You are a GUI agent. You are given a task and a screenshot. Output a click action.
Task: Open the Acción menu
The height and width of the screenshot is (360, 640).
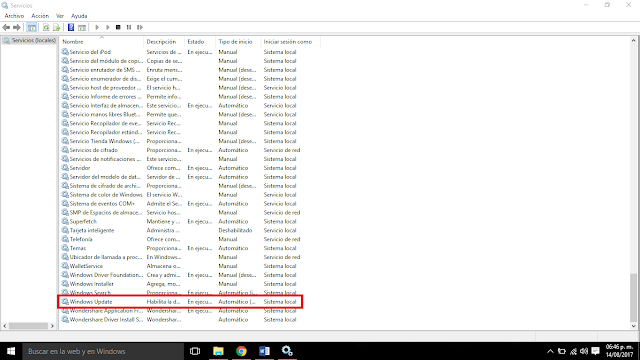click(x=40, y=16)
